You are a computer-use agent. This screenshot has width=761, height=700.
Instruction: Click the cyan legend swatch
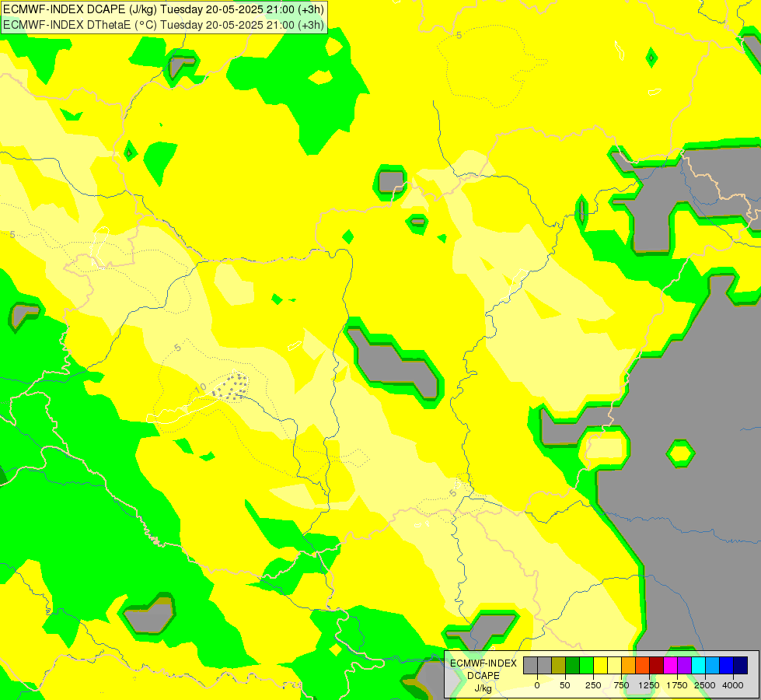(x=699, y=666)
